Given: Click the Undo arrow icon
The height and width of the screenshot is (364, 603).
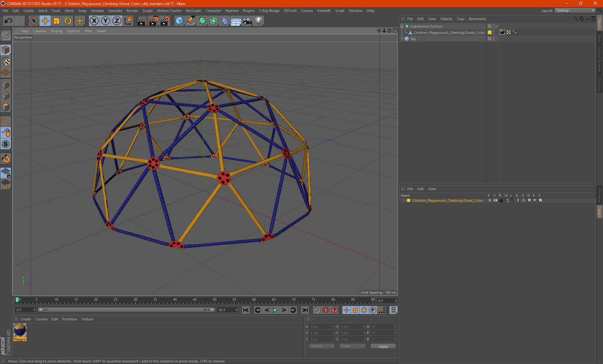Looking at the screenshot, I should pyautogui.click(x=8, y=21).
